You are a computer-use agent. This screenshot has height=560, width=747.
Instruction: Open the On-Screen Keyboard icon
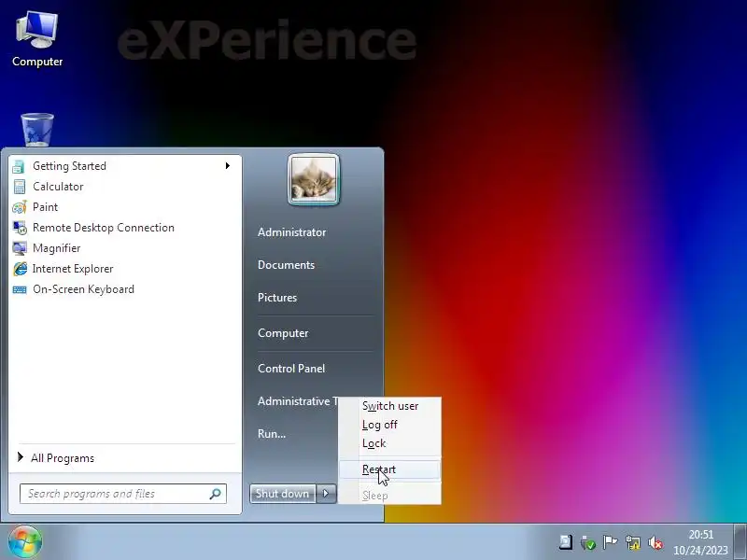point(19,289)
